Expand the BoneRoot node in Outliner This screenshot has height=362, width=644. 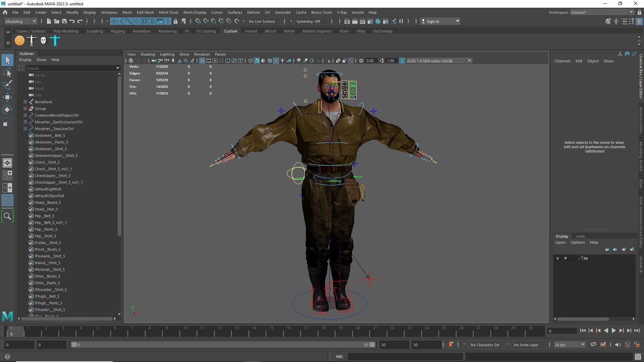pos(25,102)
